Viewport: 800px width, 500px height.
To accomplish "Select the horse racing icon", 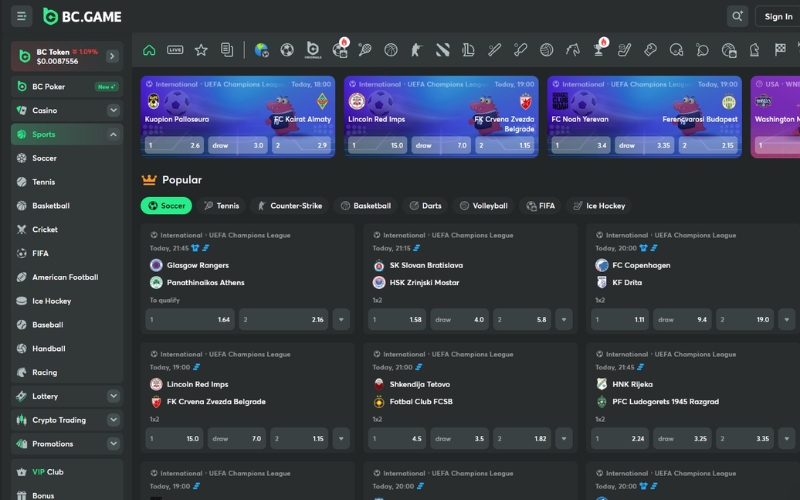I will click(572, 50).
